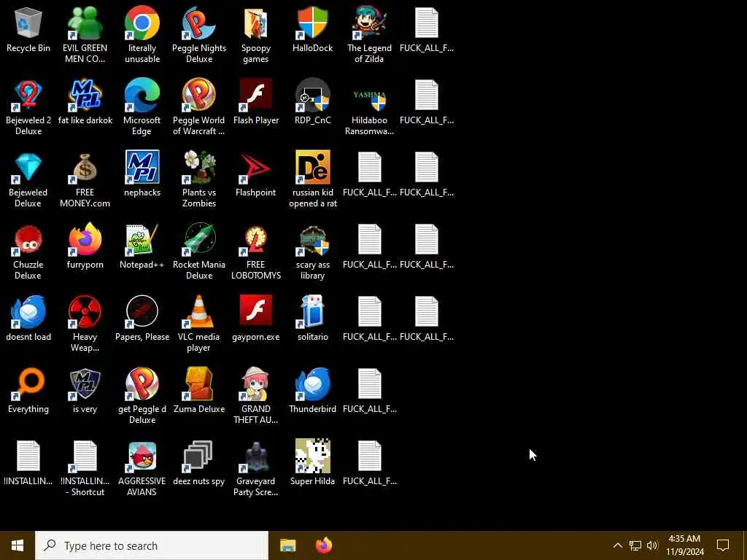The width and height of the screenshot is (747, 560).
Task: Open the volume speaker tray icon
Action: [652, 545]
